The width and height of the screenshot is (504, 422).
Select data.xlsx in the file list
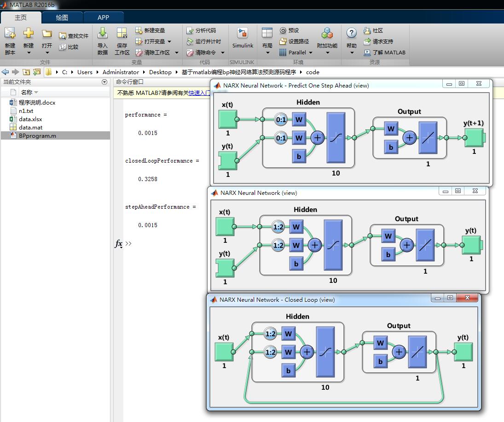(30, 119)
